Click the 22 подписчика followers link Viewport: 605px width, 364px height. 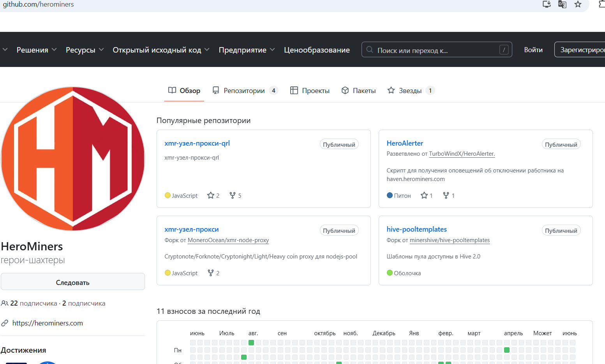(x=34, y=303)
